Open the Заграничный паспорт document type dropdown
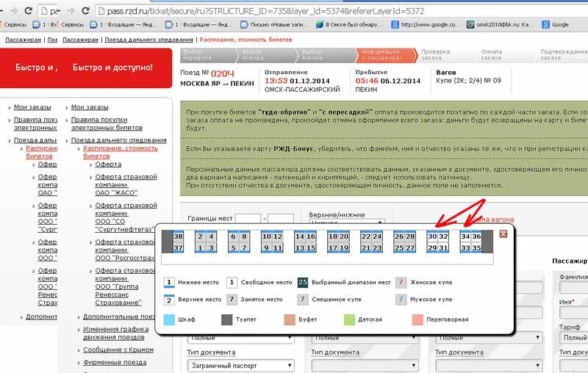This screenshot has height=373, width=588. click(x=241, y=366)
